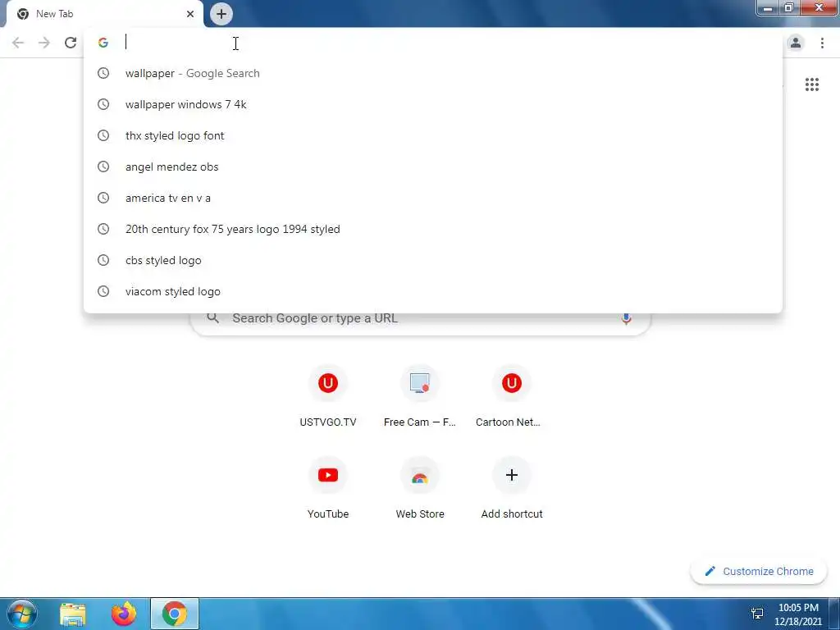
Task: Click the Google icon in the address bar
Action: 103,43
